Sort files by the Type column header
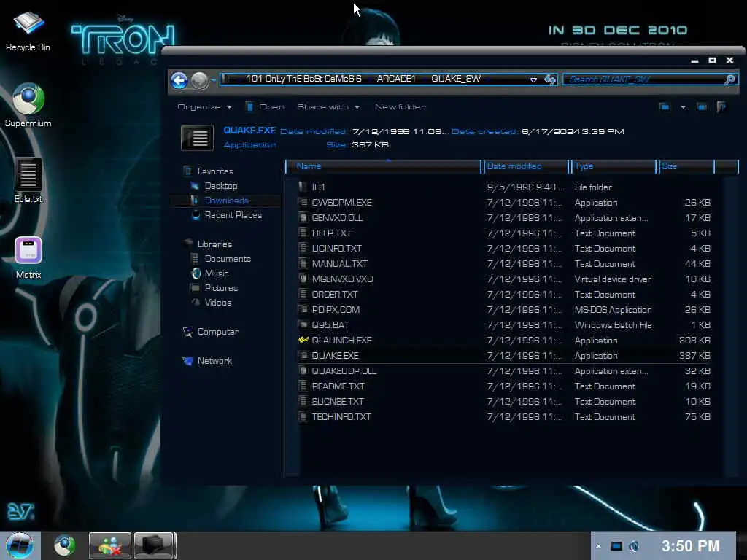The height and width of the screenshot is (560, 747). (x=614, y=166)
